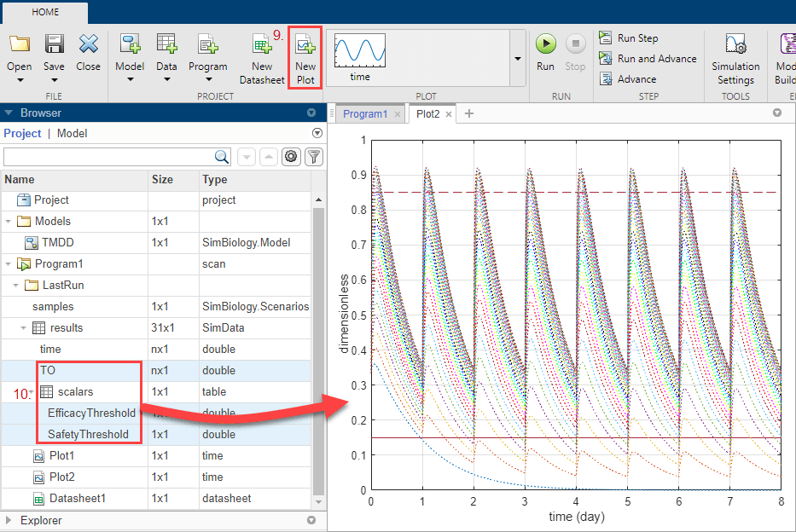Click in the browser search field
796x532 pixels.
[x=107, y=156]
